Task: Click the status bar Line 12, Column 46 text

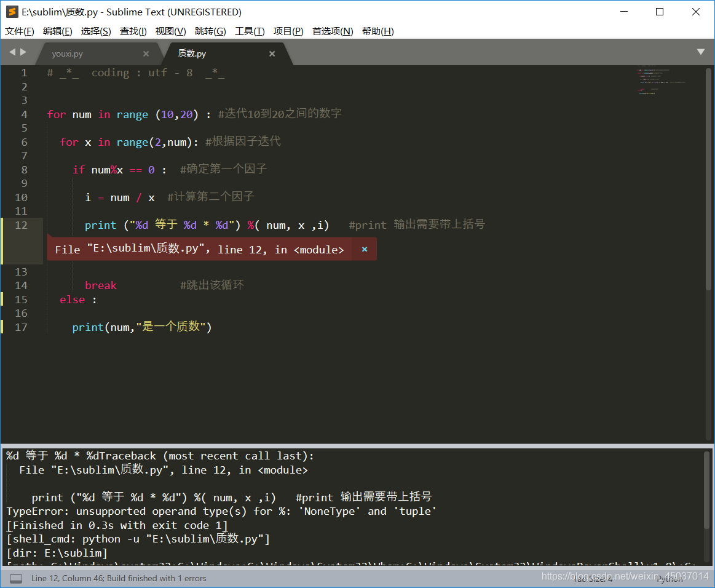Action: click(119, 578)
